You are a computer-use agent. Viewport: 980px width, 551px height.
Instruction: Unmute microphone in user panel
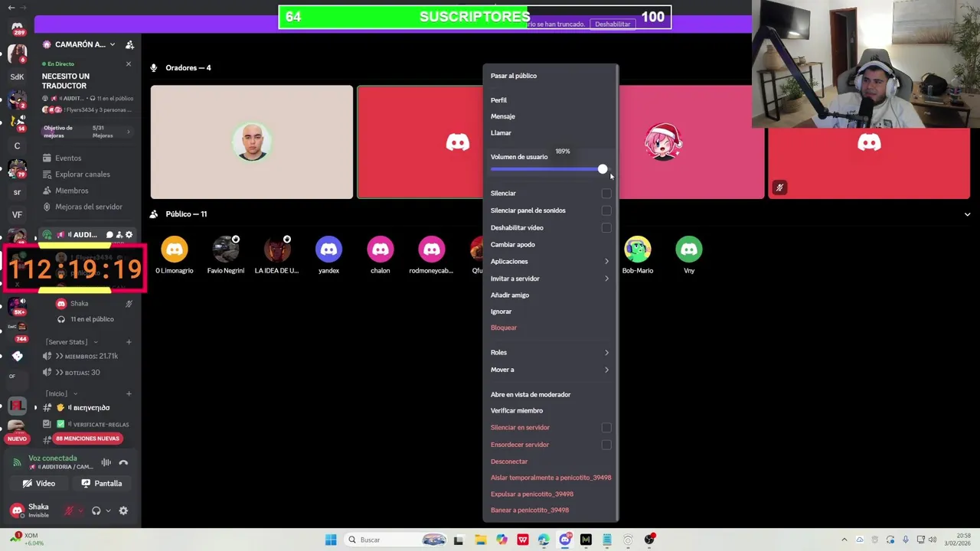pyautogui.click(x=69, y=510)
